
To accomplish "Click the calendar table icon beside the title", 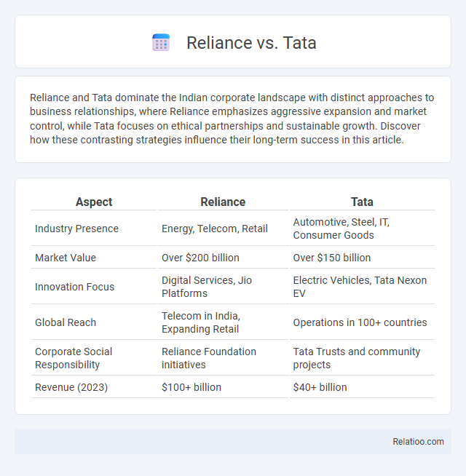I will click(x=161, y=42).
